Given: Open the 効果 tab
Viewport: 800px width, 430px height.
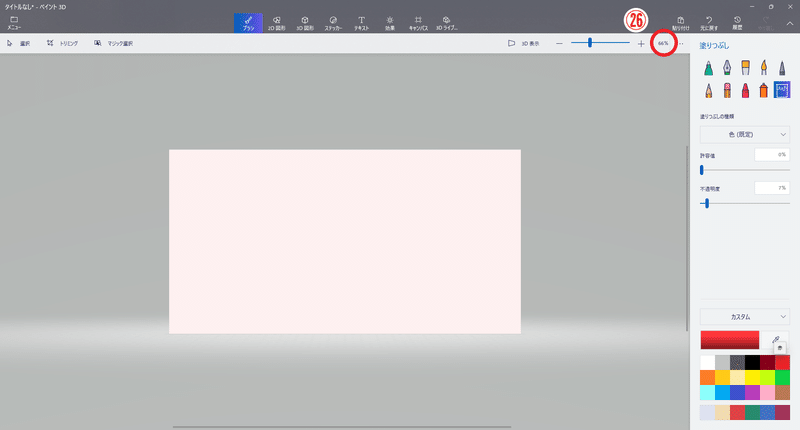Looking at the screenshot, I should [x=390, y=23].
